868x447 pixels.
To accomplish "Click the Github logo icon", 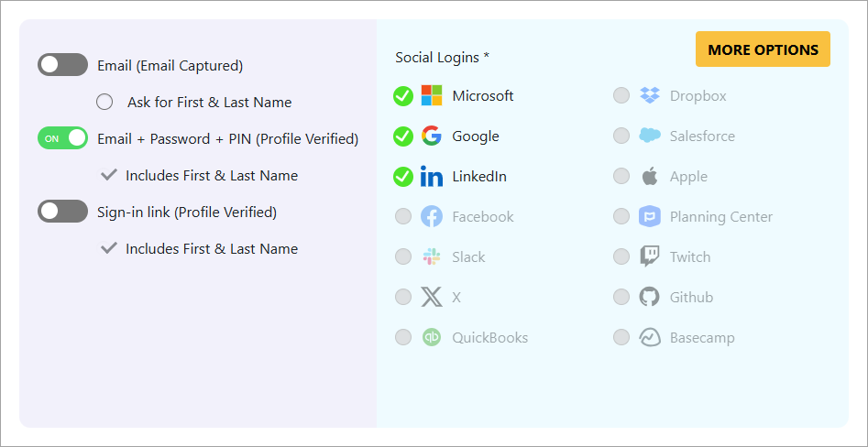I will [x=650, y=298].
